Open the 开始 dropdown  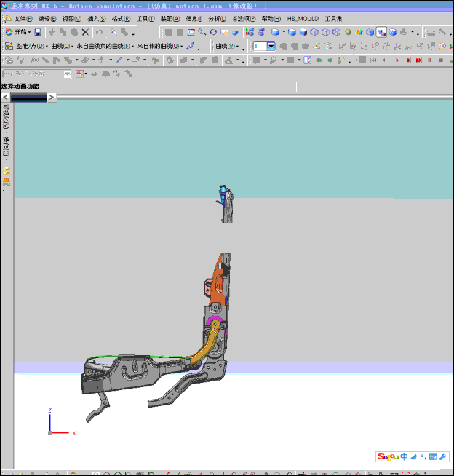click(x=18, y=32)
